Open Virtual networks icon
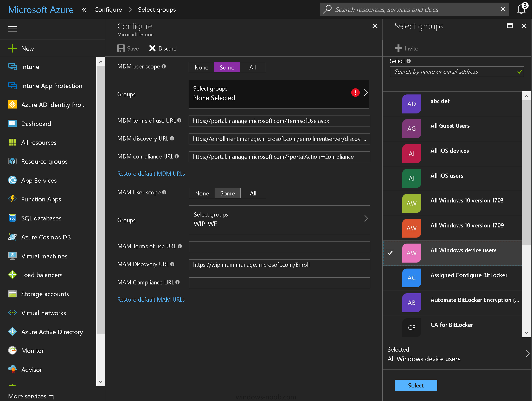Image resolution: width=532 pixels, height=401 pixels. pos(12,313)
